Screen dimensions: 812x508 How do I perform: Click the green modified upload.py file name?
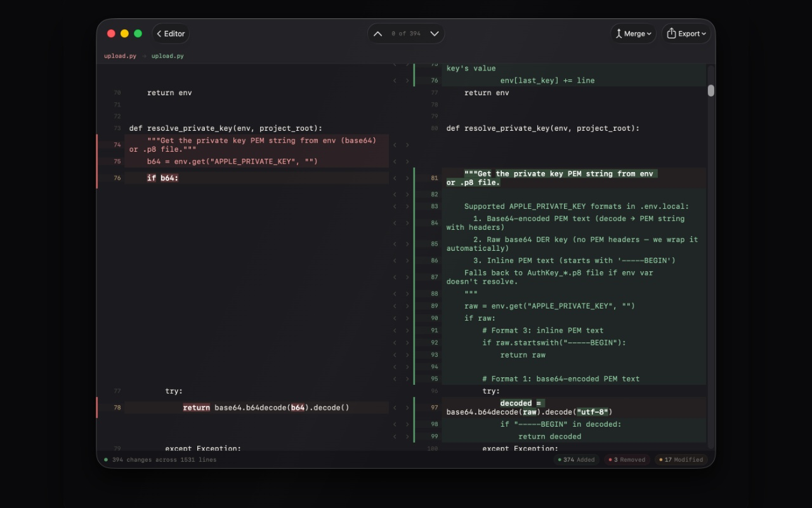pos(167,56)
